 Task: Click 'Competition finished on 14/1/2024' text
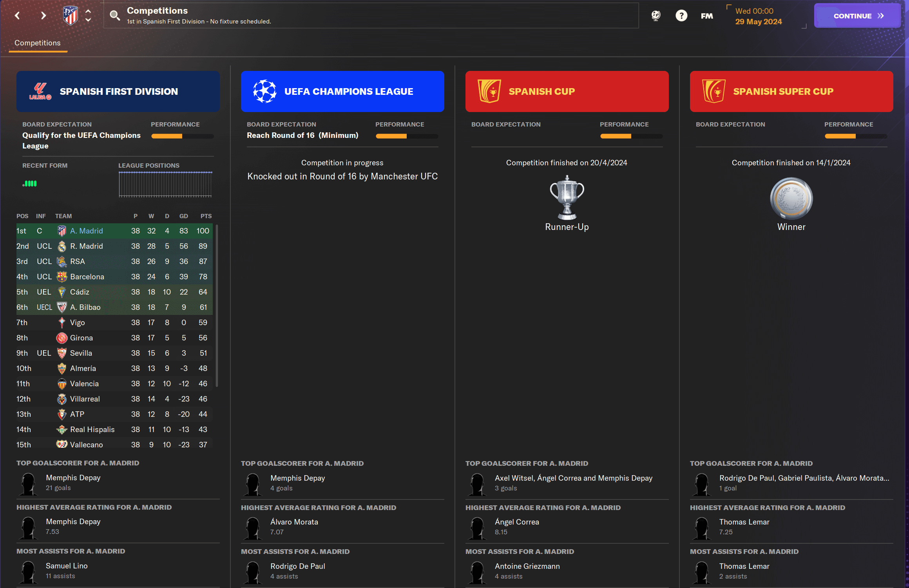click(x=791, y=163)
